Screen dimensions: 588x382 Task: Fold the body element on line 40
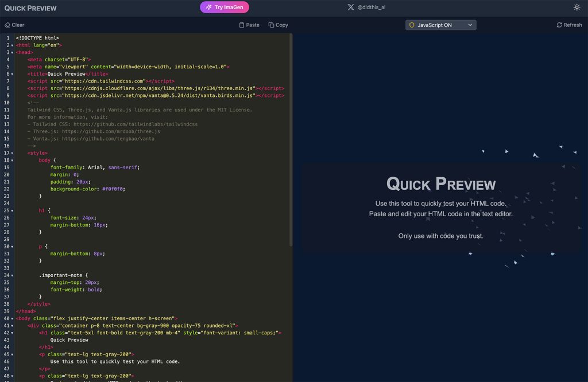point(12,319)
